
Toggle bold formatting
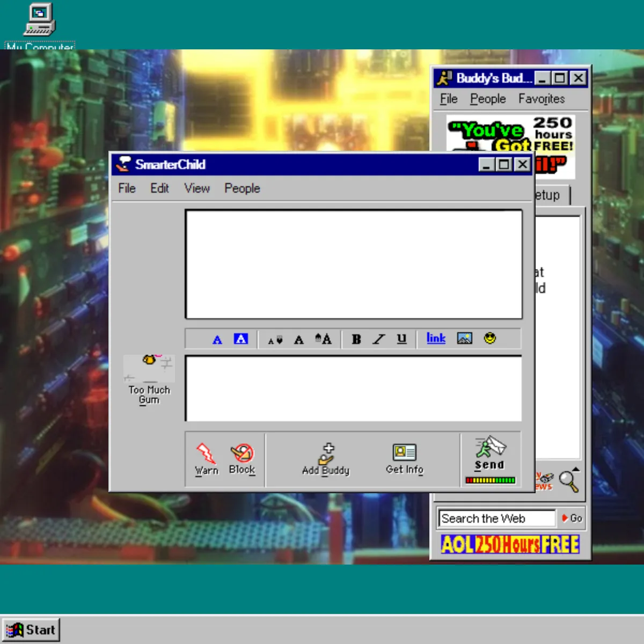(356, 339)
